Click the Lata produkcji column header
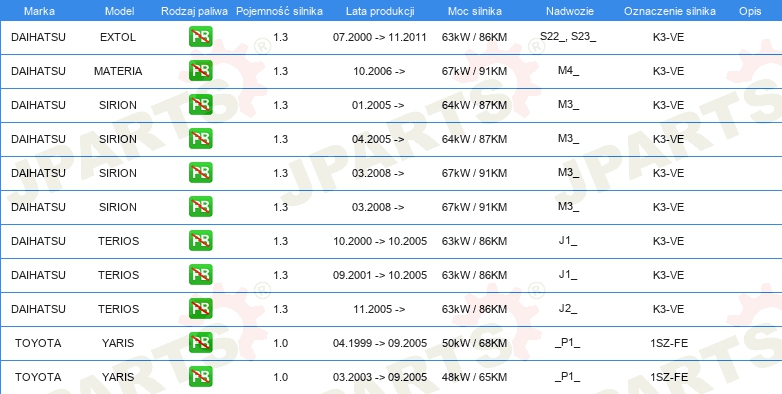 click(x=380, y=11)
